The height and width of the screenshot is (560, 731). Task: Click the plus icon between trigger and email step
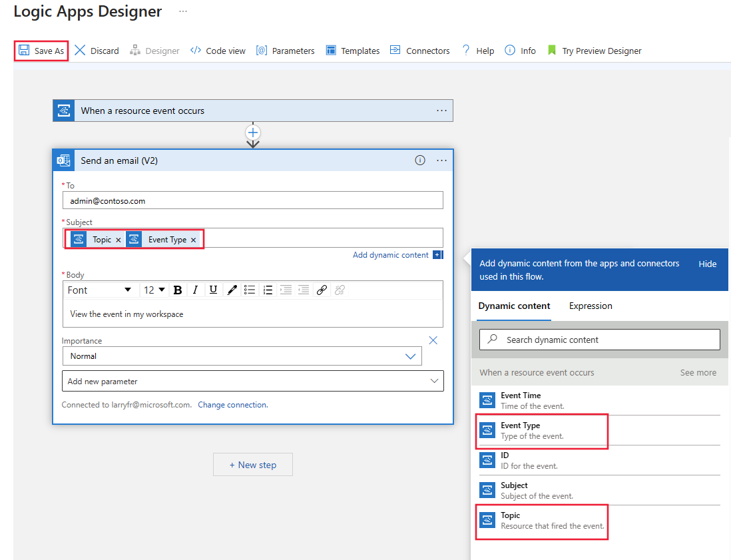click(x=253, y=132)
